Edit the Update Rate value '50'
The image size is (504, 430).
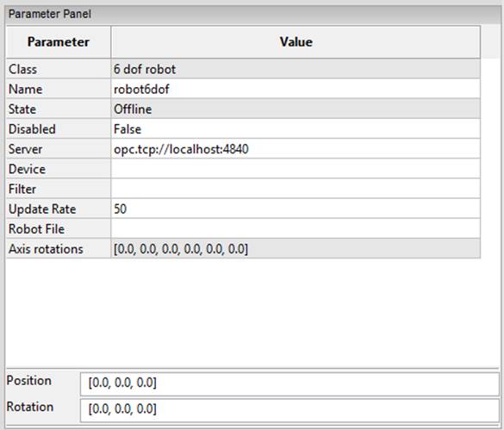[x=296, y=209]
